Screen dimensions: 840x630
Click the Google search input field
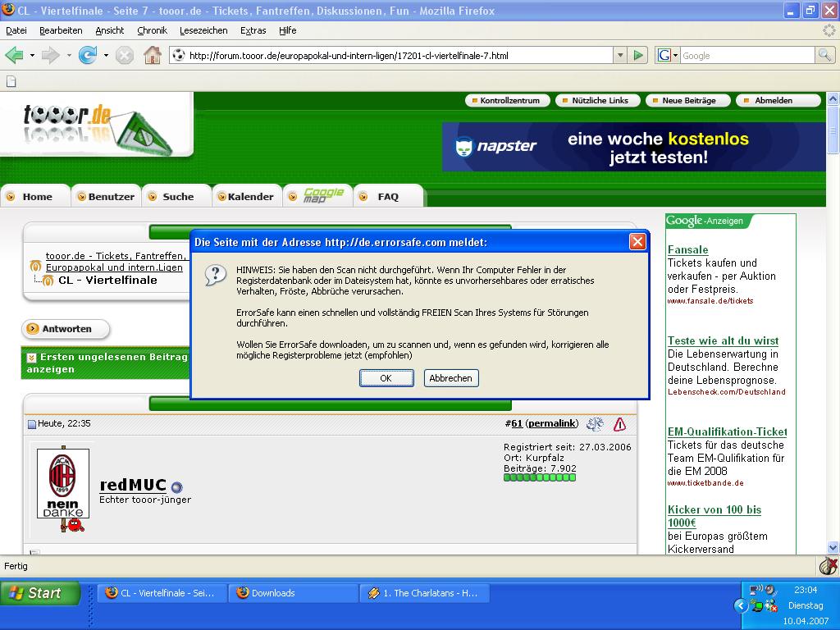(x=746, y=55)
